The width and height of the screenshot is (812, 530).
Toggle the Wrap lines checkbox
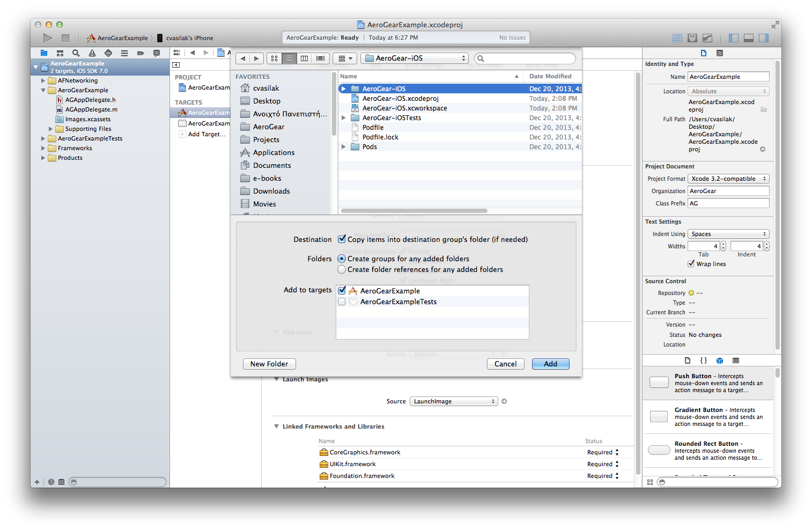point(691,263)
